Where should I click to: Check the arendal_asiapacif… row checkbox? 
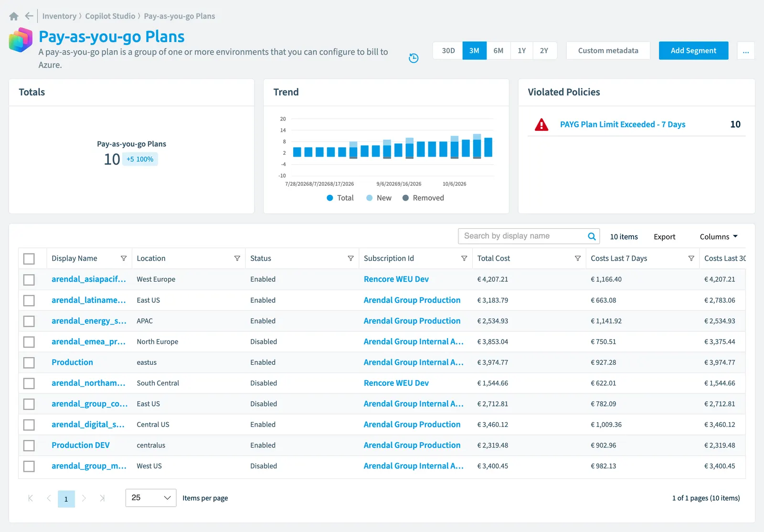point(29,279)
